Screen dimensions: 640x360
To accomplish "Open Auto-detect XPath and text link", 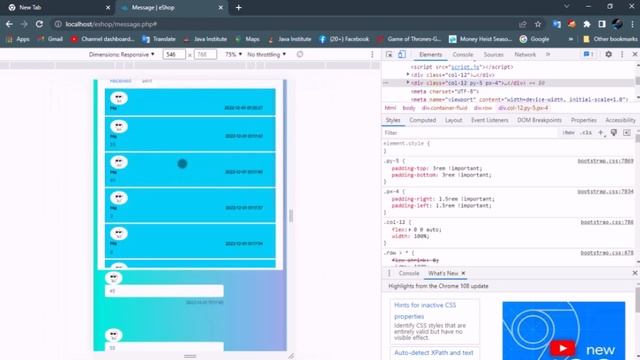I will click(433, 353).
